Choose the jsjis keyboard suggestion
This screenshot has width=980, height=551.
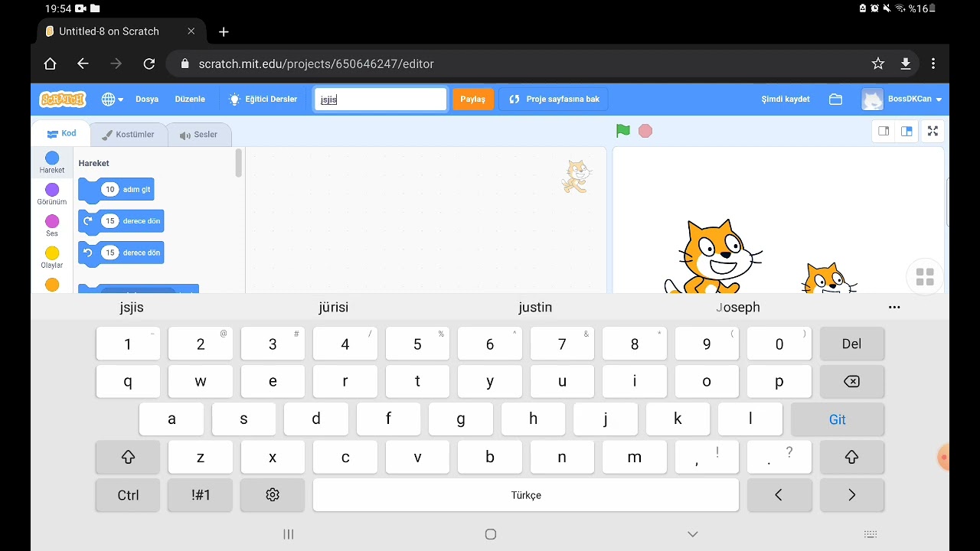(x=132, y=307)
